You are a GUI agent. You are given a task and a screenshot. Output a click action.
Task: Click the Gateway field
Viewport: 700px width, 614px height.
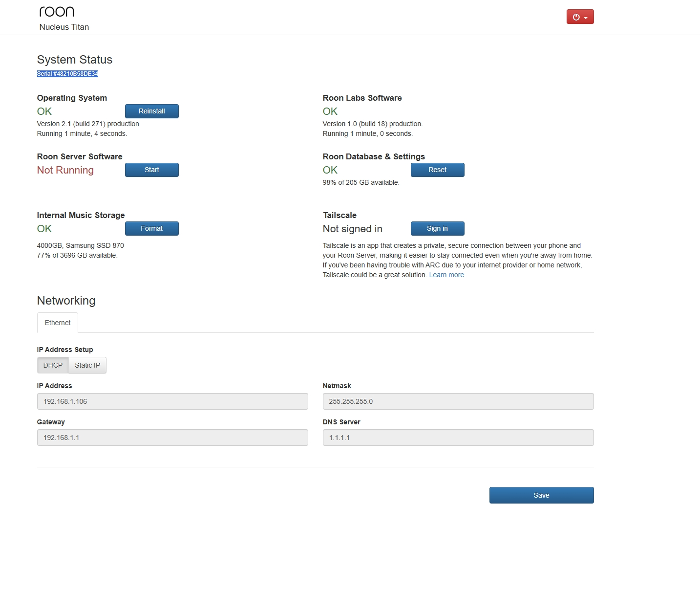tap(172, 438)
